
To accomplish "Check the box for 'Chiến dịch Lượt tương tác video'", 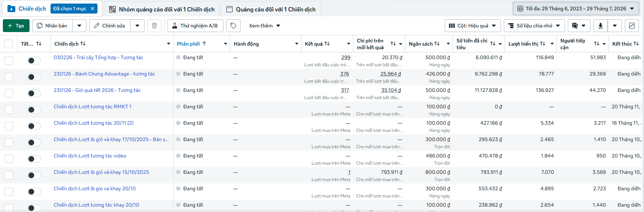I will (x=9, y=159).
